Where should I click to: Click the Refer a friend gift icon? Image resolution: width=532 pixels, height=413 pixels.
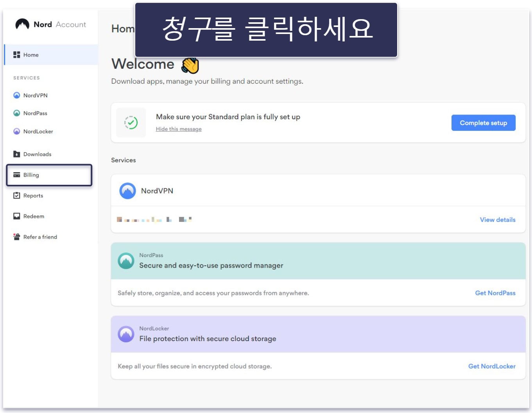pyautogui.click(x=16, y=237)
